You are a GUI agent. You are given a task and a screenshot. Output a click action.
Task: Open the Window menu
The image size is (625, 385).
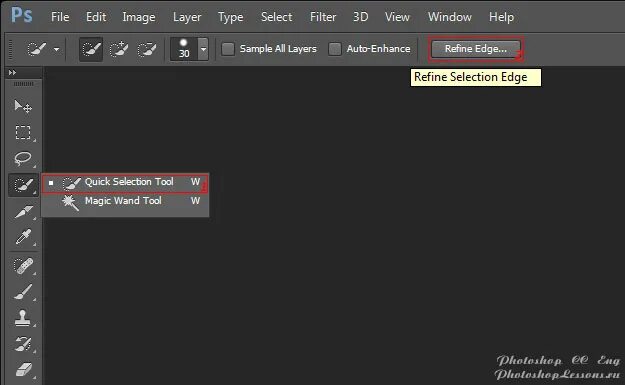[450, 17]
